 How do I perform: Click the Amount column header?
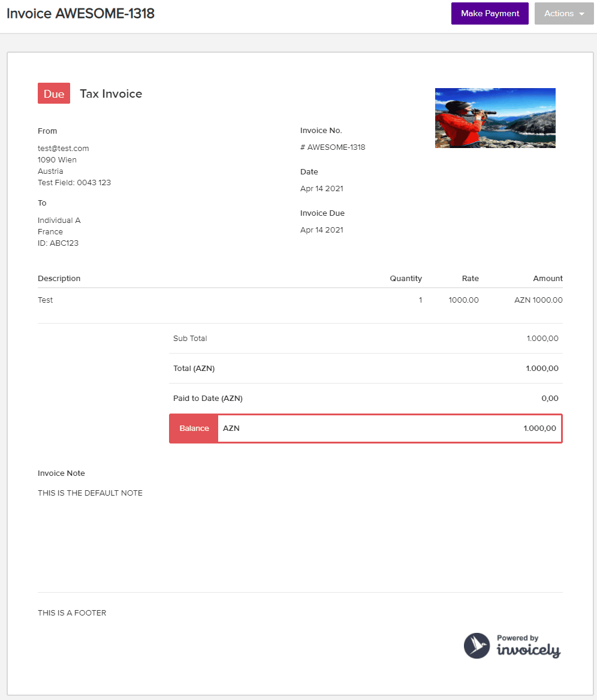547,279
